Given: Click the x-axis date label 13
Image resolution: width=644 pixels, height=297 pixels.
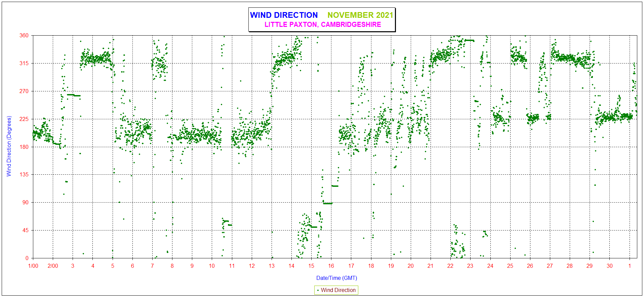Looking at the screenshot, I should (x=272, y=266).
